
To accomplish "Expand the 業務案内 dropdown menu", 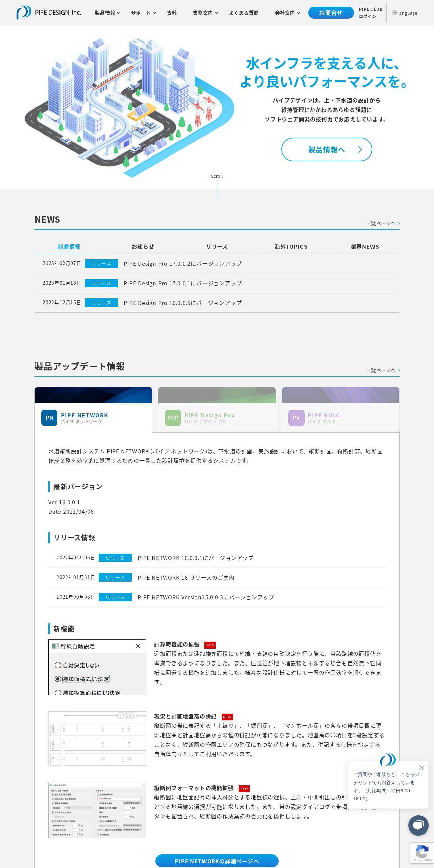I will (x=206, y=13).
